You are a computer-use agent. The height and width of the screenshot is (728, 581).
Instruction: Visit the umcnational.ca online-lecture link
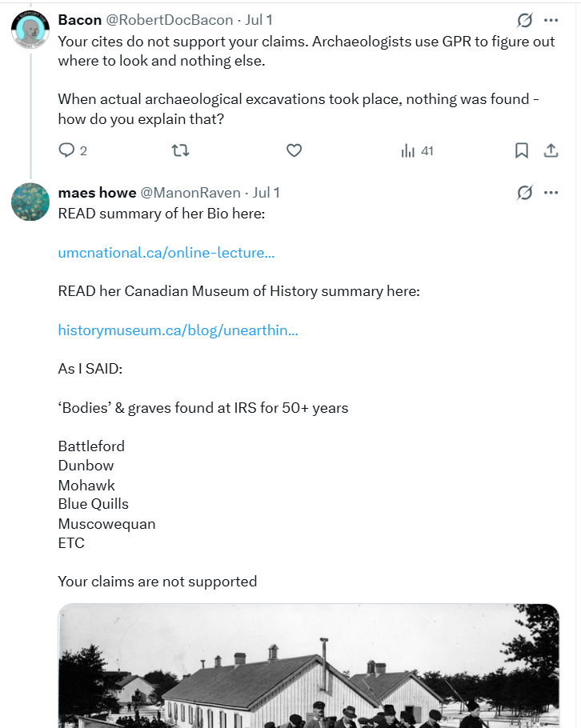tap(166, 253)
